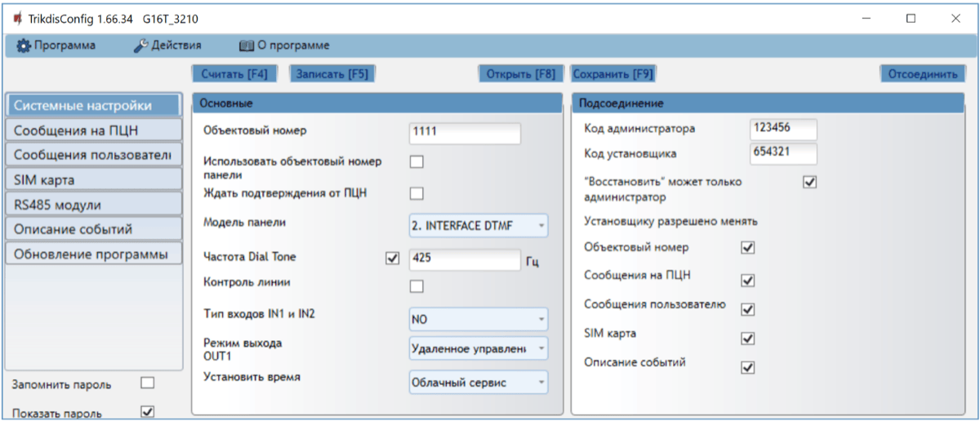This screenshot has height=425, width=980.
Task: Click the Код администратора input field
Action: pos(782,130)
